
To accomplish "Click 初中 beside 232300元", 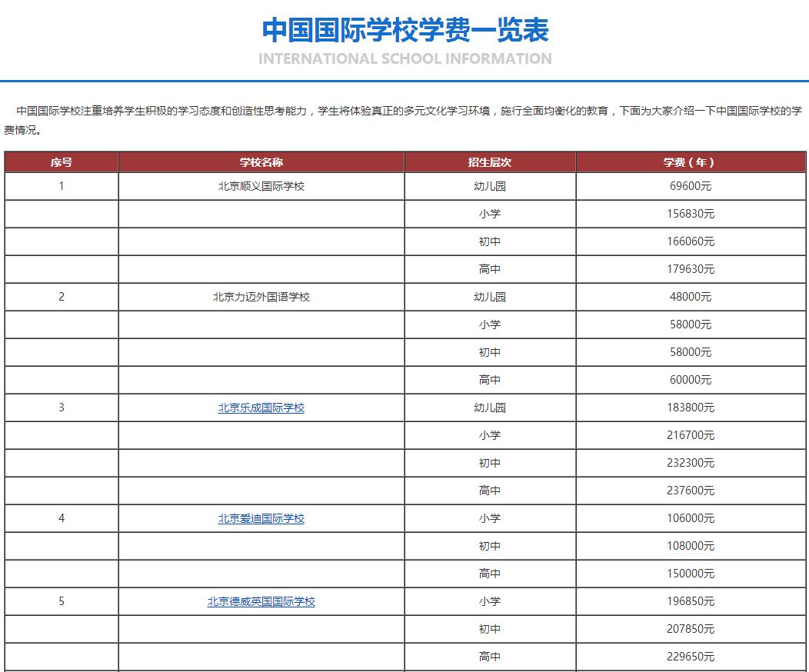I will pyautogui.click(x=490, y=463).
